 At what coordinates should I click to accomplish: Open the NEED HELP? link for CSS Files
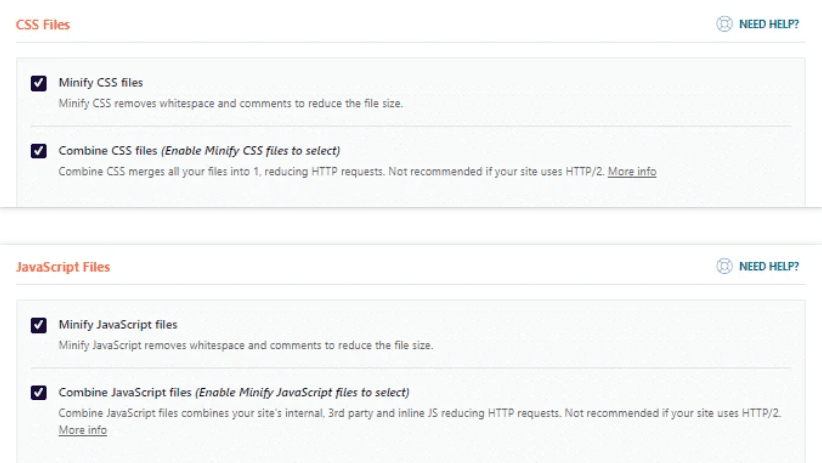click(768, 24)
